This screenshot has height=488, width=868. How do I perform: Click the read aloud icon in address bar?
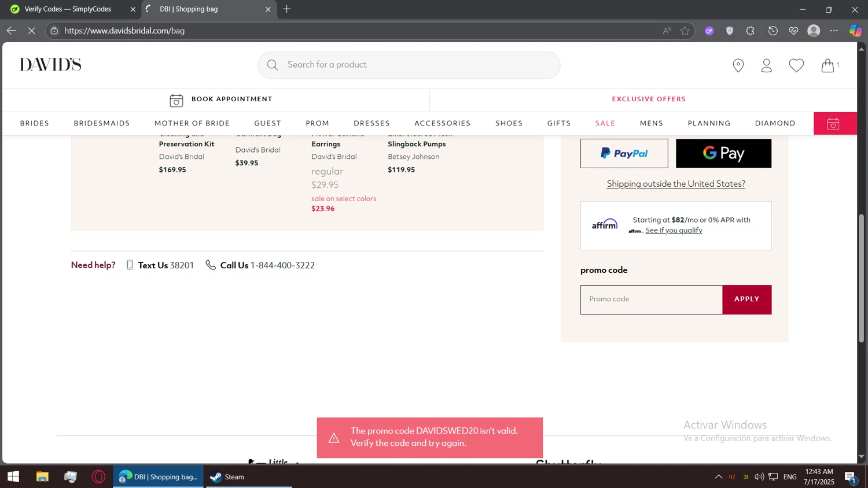[667, 31]
